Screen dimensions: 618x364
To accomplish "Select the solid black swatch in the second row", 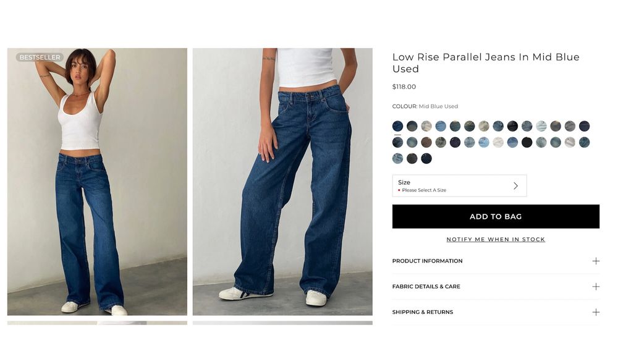I will [527, 142].
